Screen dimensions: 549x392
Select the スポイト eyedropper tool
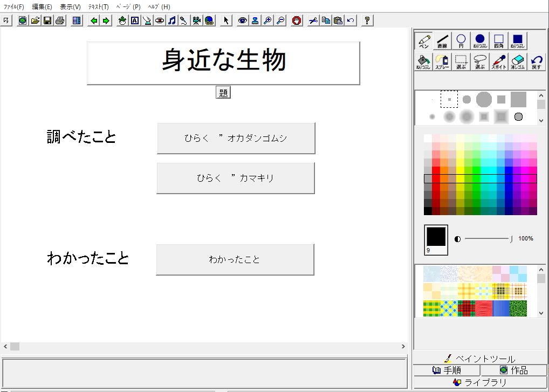coord(498,61)
